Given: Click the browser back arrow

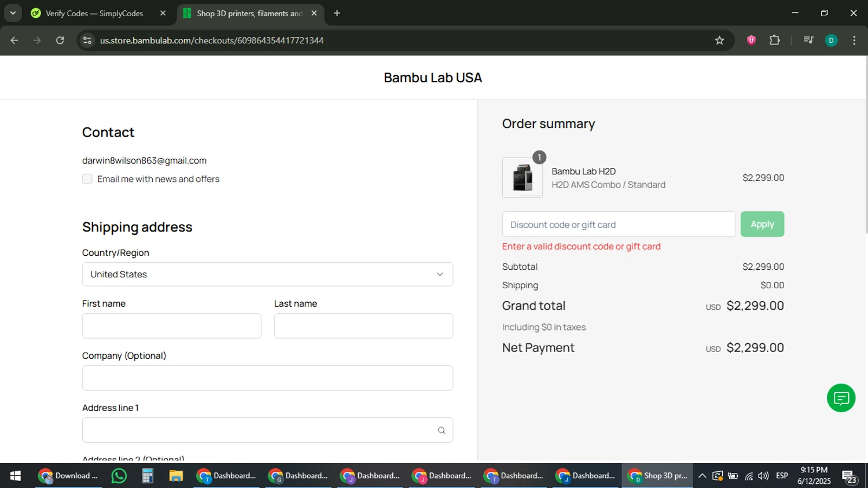Looking at the screenshot, I should tap(14, 41).
